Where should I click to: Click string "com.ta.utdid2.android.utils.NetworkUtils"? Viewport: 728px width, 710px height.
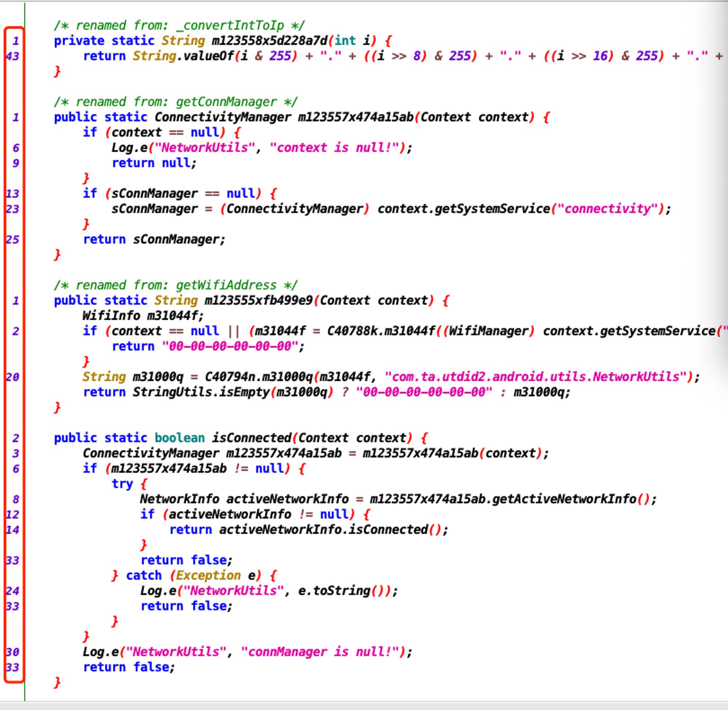536,377
